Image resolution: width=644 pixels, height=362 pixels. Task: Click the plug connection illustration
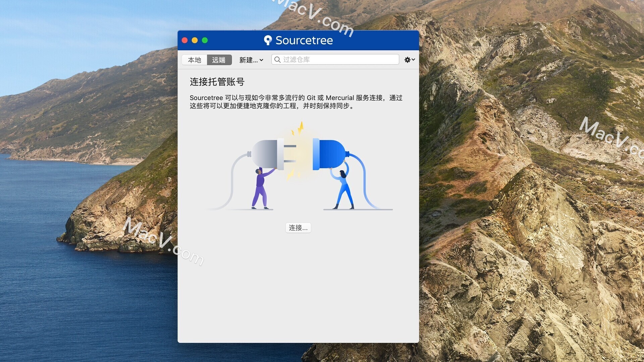coord(299,166)
